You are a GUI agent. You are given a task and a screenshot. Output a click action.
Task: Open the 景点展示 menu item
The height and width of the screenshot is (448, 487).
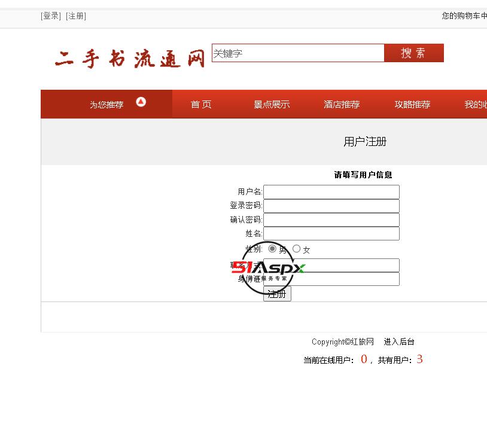pyautogui.click(x=272, y=104)
